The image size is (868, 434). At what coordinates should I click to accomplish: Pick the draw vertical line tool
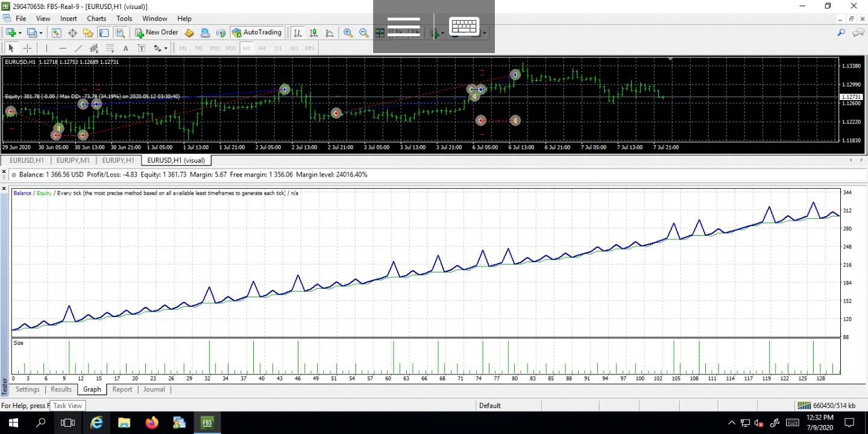pyautogui.click(x=46, y=48)
